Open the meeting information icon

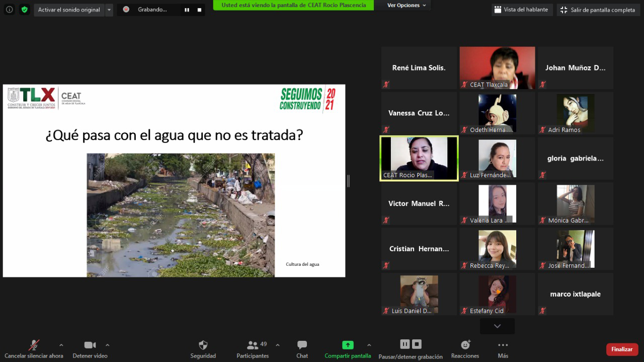point(10,10)
